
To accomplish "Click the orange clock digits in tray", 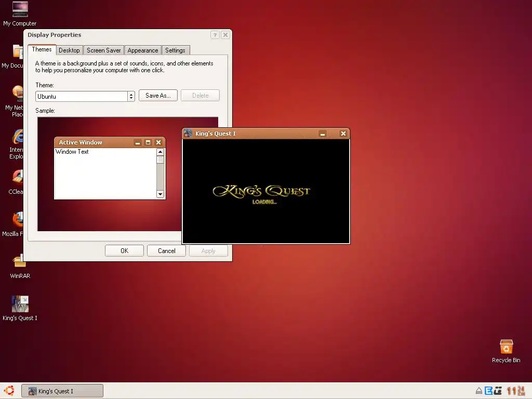I will click(515, 391).
